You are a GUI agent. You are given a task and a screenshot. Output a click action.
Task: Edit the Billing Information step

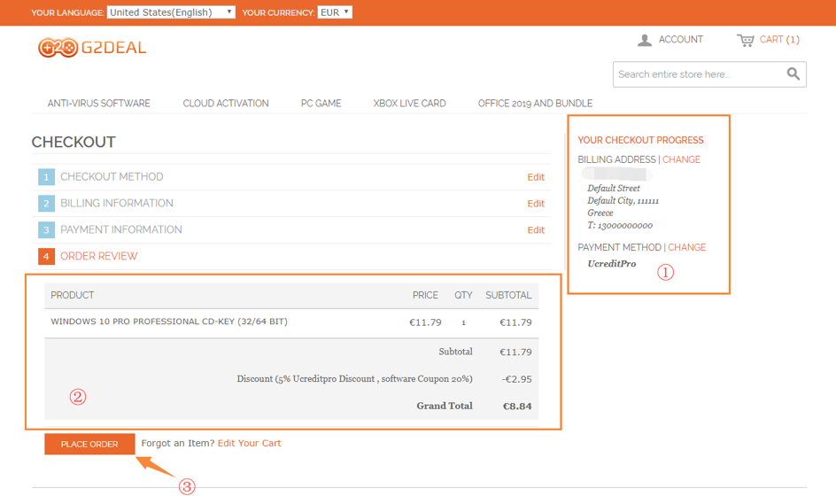pyautogui.click(x=536, y=204)
